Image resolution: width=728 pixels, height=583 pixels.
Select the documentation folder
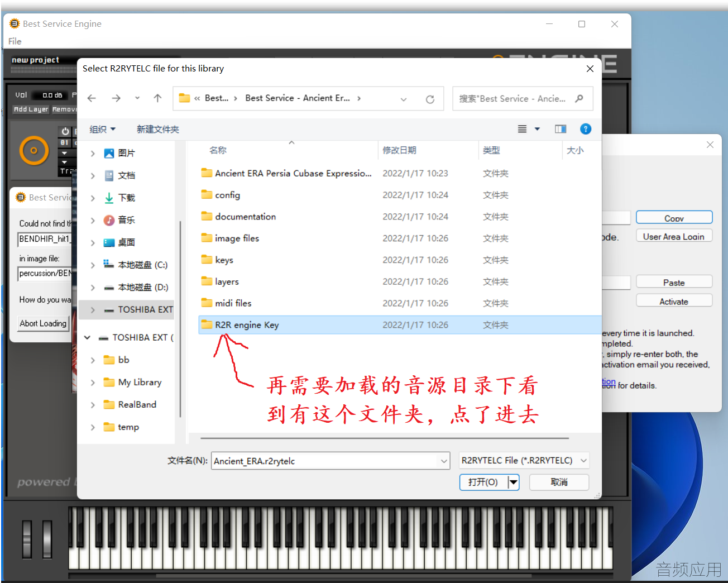(238, 217)
